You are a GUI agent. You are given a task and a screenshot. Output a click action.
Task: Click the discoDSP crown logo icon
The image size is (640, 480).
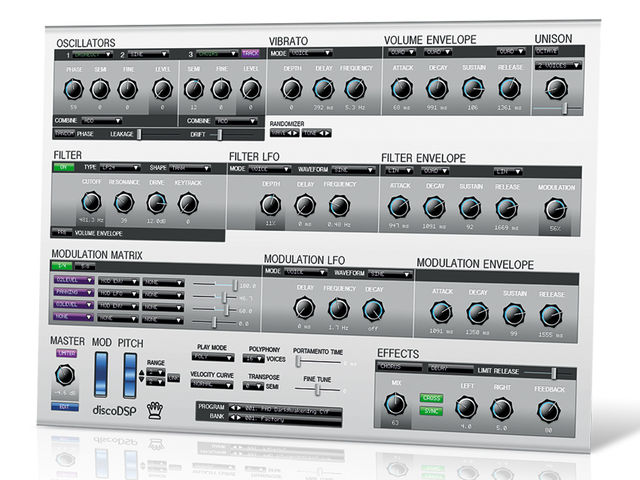coord(155,410)
